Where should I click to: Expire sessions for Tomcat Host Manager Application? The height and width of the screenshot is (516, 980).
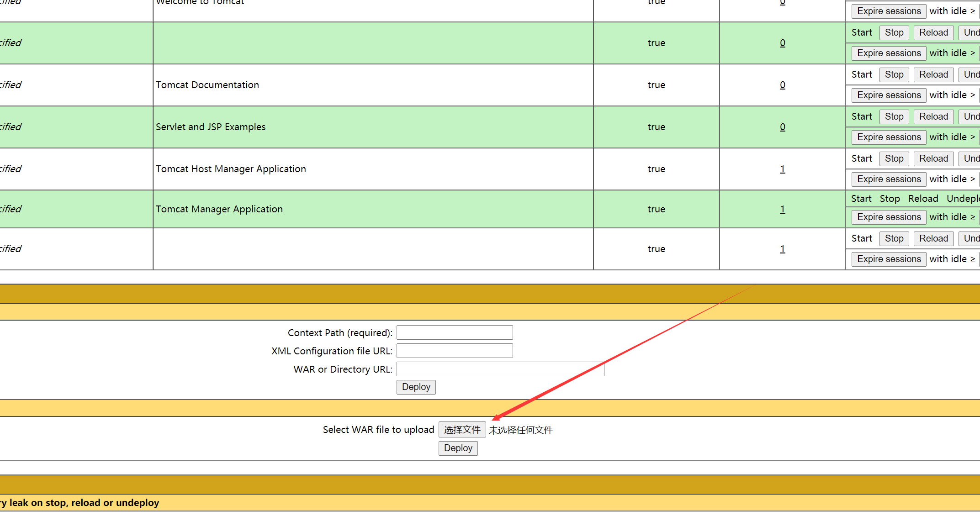coord(889,179)
